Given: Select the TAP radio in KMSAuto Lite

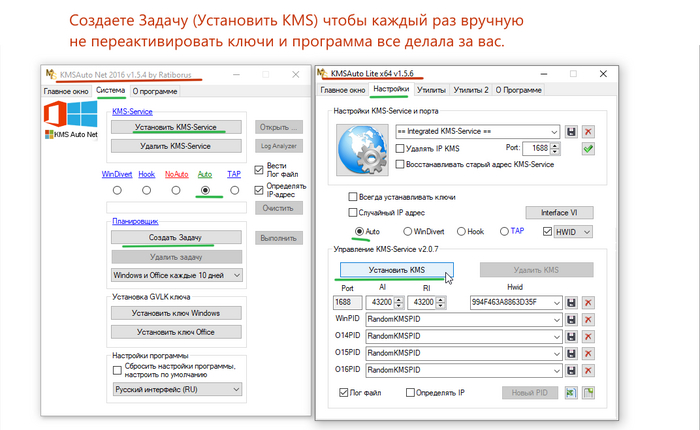Looking at the screenshot, I should coord(504,231).
